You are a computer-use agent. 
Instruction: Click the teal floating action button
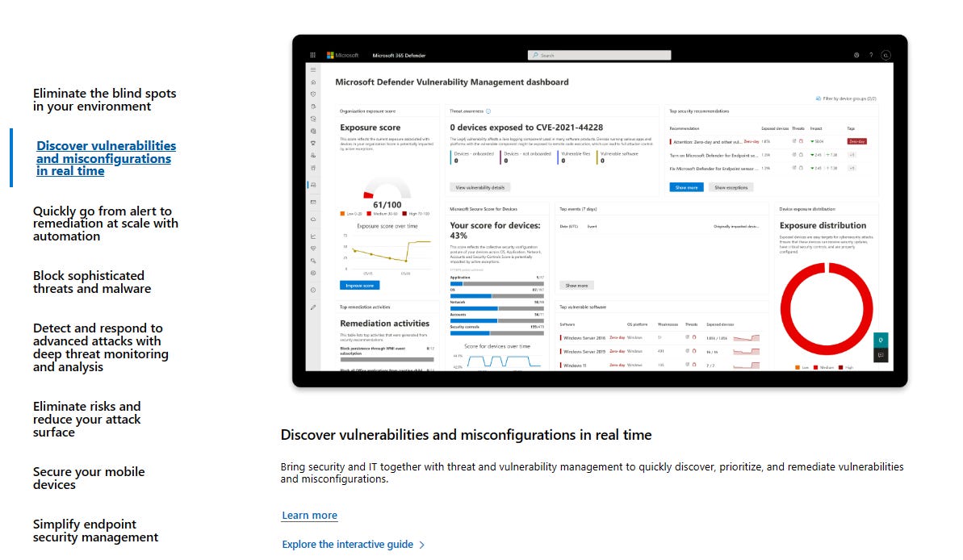coord(881,341)
